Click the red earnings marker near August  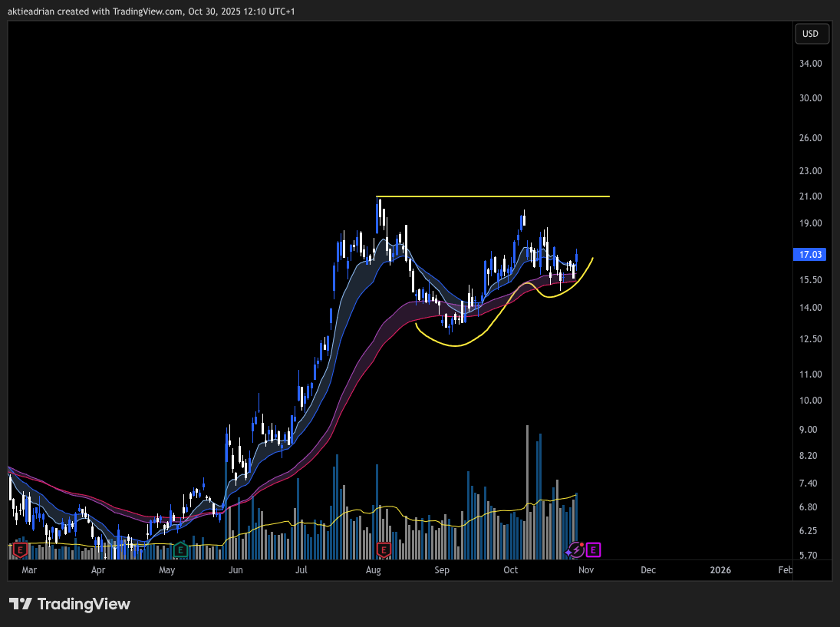coord(384,549)
